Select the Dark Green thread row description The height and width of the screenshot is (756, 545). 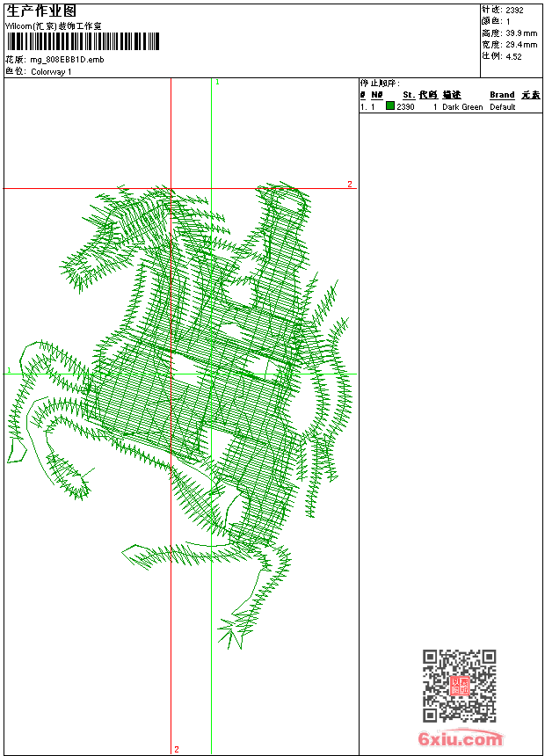coord(462,107)
